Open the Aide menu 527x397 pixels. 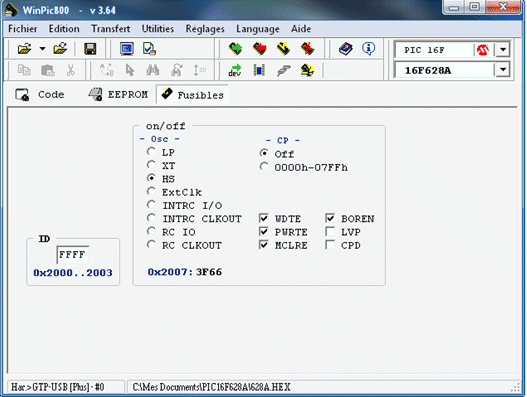301,29
